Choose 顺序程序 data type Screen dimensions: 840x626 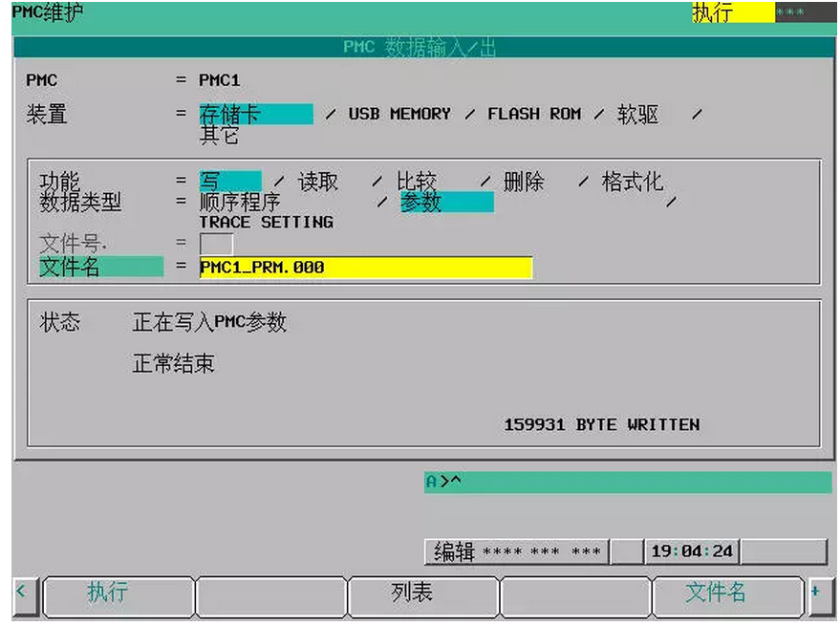(x=239, y=203)
